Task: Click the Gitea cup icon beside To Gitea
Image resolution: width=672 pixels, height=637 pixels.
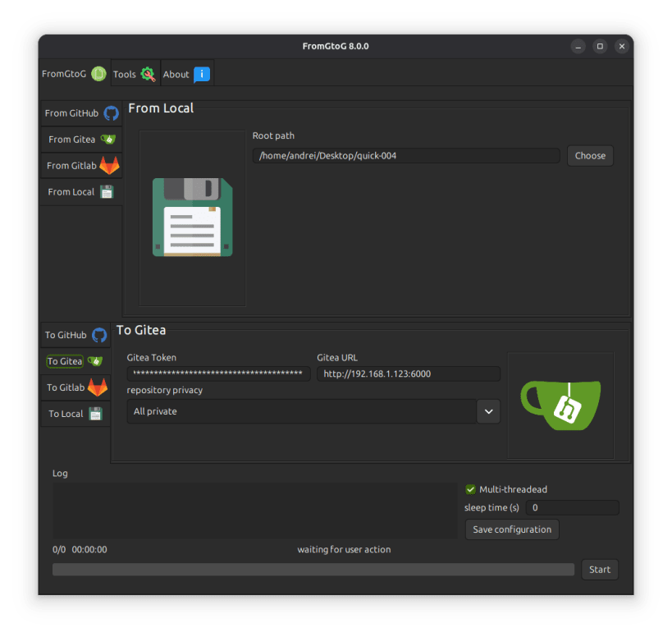Action: tap(95, 361)
